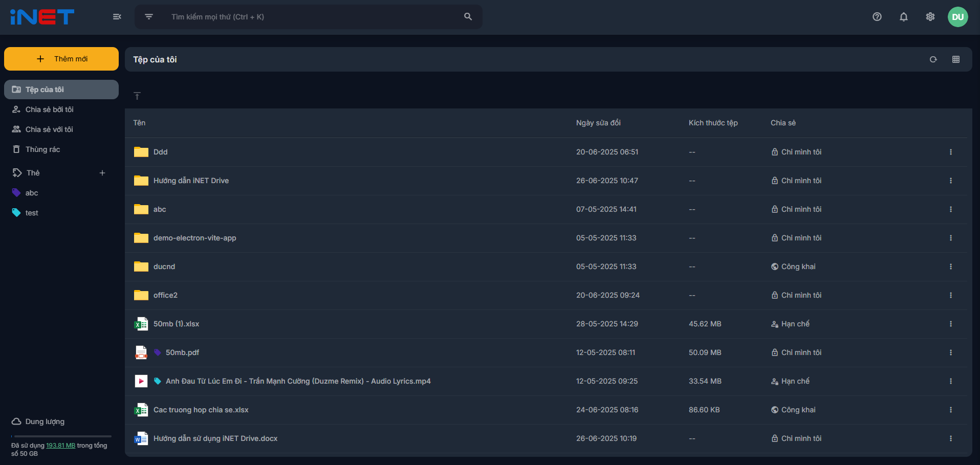Image resolution: width=980 pixels, height=465 pixels.
Task: Open more options for 50mb (1).xlsx
Action: [x=951, y=324]
